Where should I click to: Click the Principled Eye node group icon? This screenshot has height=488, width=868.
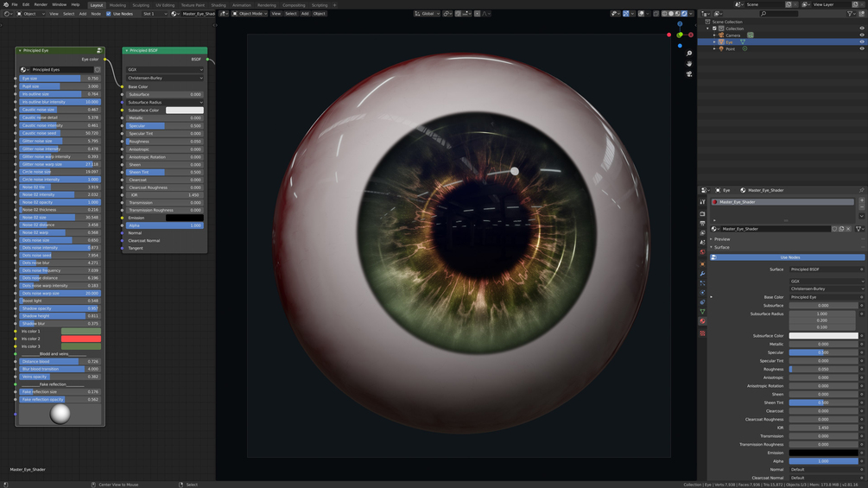[99, 50]
